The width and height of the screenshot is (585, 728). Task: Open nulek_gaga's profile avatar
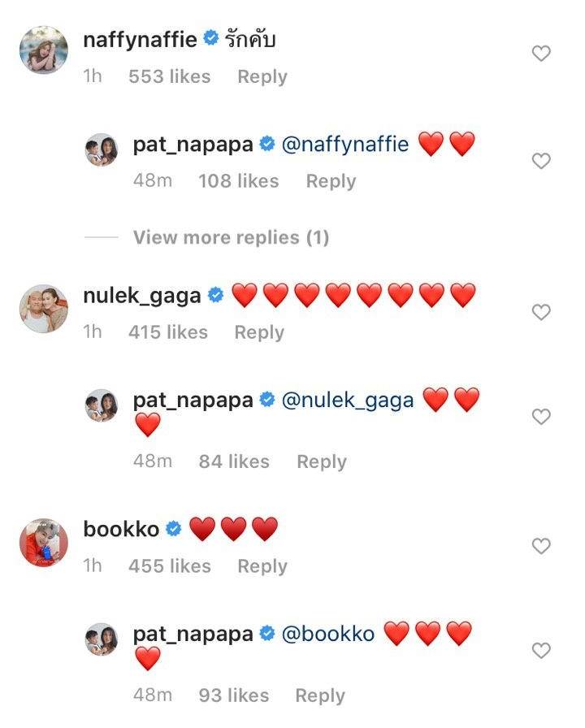tap(43, 309)
